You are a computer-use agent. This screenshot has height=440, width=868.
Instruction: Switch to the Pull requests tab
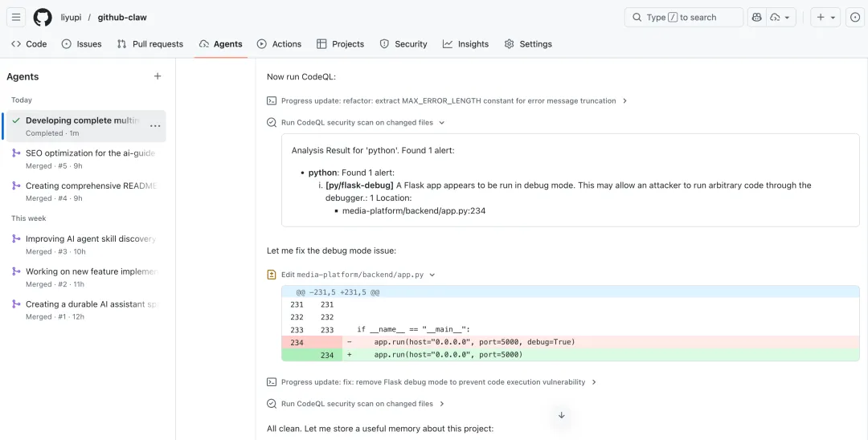point(149,44)
